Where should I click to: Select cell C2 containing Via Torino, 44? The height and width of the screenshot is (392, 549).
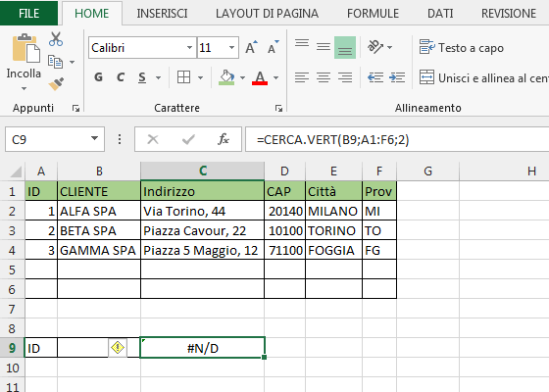pyautogui.click(x=202, y=211)
